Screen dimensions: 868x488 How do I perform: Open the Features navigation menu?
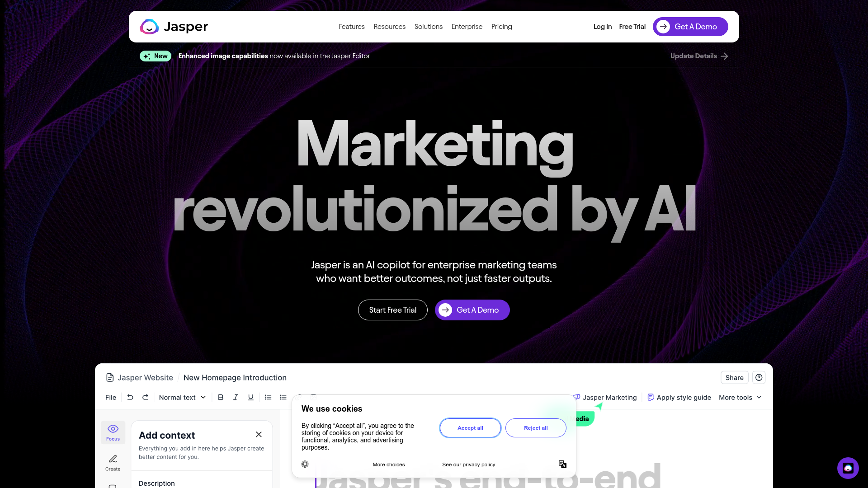click(x=351, y=27)
